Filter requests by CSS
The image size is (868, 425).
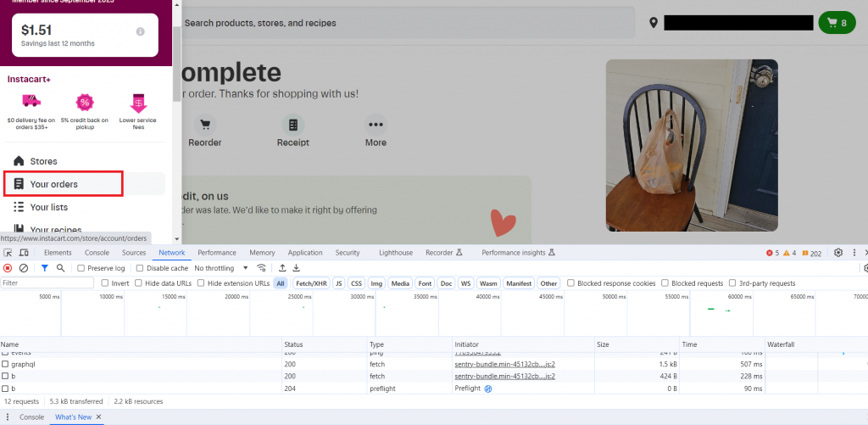(357, 283)
